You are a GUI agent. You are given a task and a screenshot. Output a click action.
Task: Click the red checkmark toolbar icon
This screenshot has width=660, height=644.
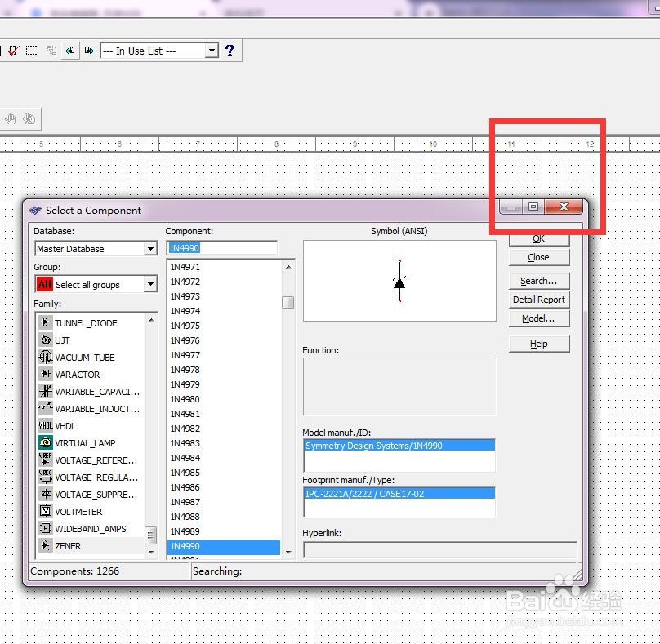[x=13, y=51]
